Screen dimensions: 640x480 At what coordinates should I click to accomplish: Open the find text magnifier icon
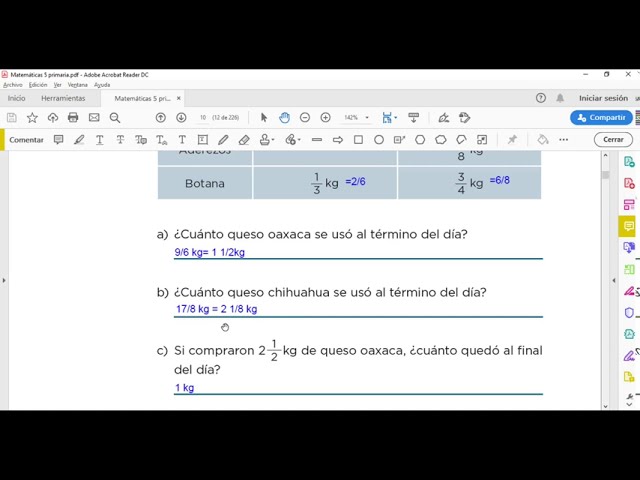(x=115, y=118)
